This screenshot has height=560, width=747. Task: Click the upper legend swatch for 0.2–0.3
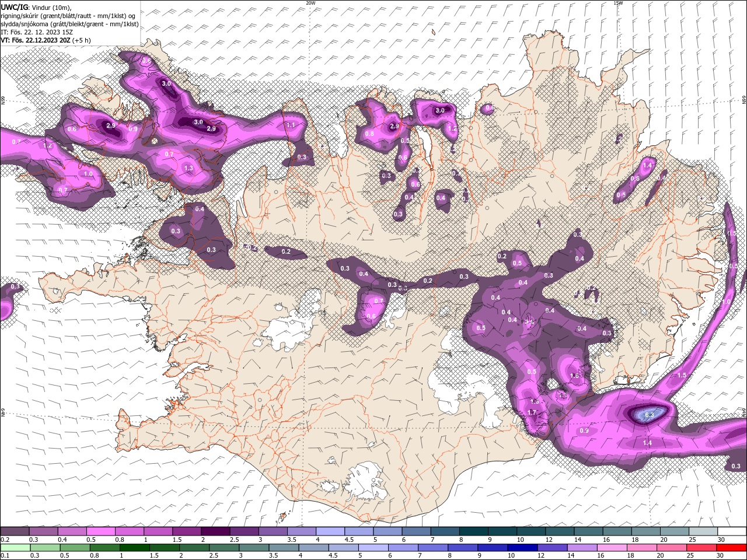tap(15, 531)
